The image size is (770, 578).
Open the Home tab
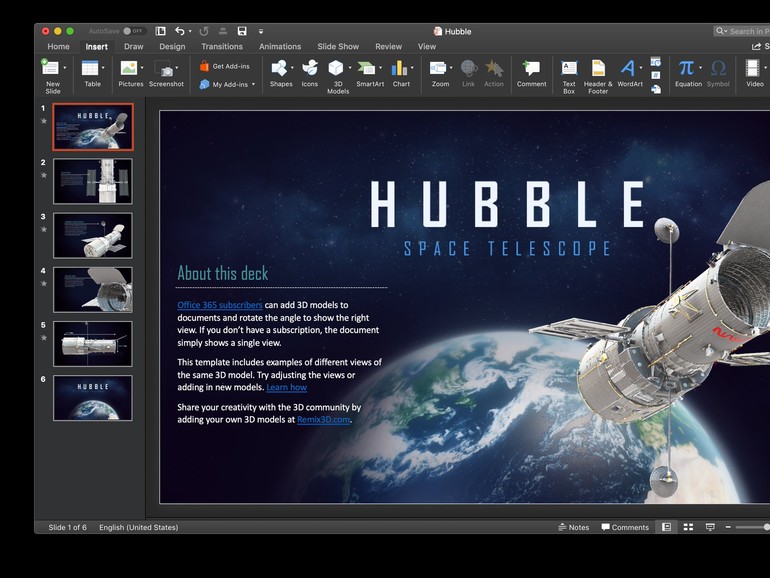(58, 47)
